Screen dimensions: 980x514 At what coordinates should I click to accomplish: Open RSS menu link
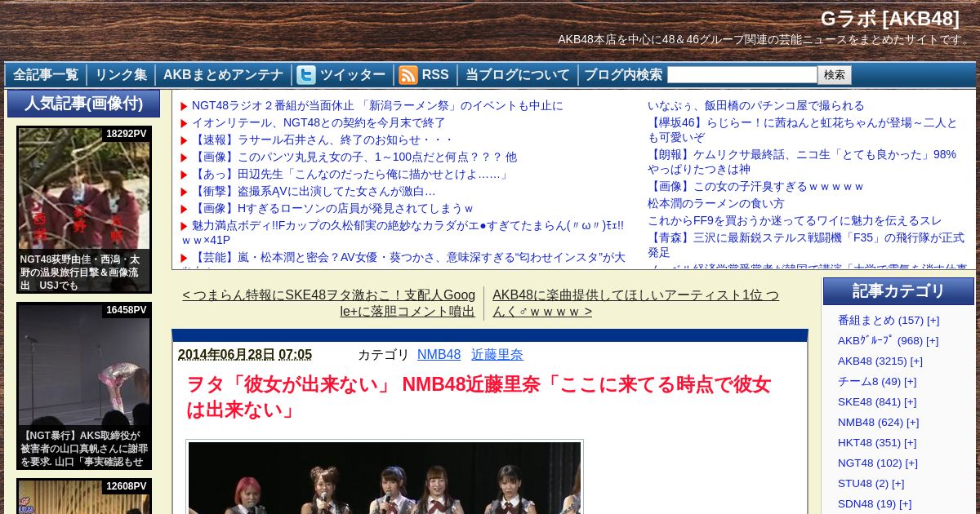[x=435, y=75]
